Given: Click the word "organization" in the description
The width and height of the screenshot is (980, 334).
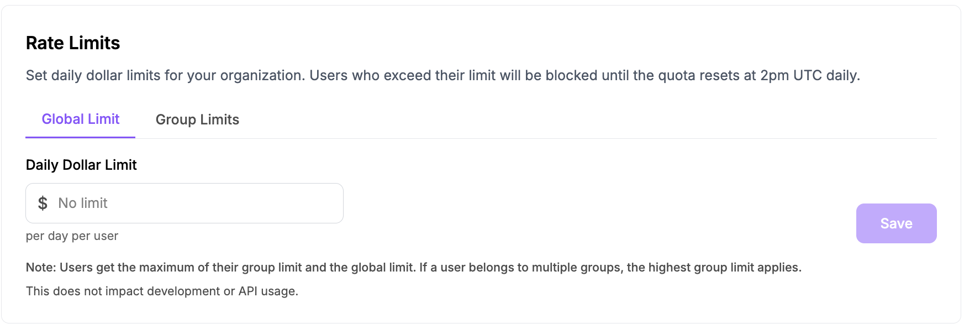Looking at the screenshot, I should pyautogui.click(x=262, y=76).
